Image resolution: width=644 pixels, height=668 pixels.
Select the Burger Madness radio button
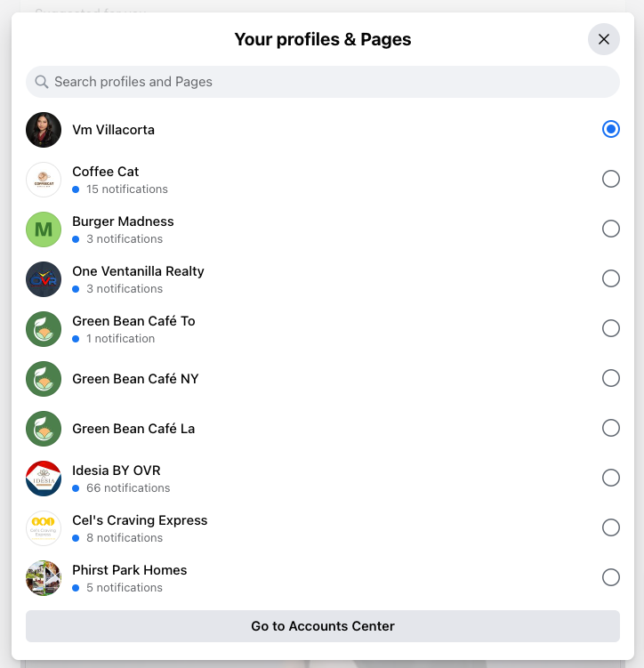tap(610, 229)
